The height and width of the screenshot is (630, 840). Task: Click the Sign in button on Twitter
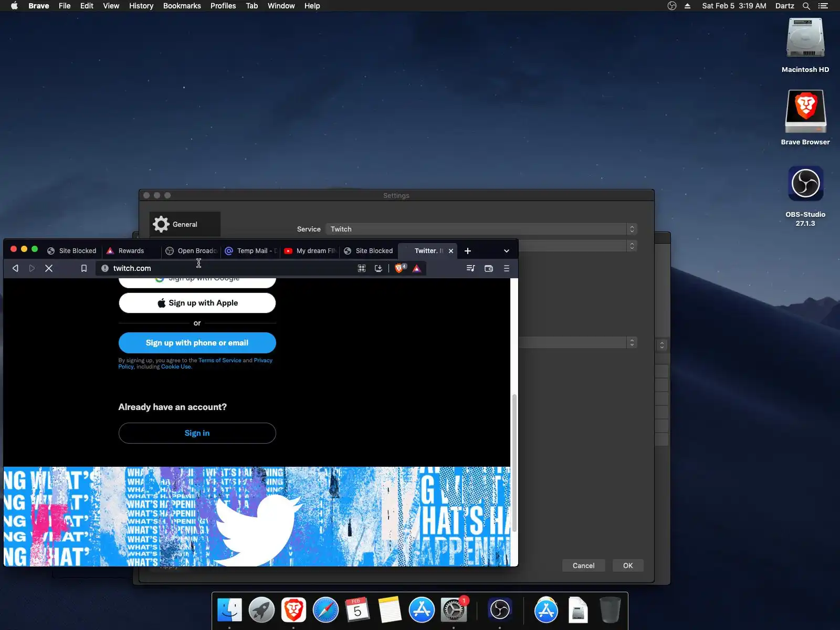197,433
